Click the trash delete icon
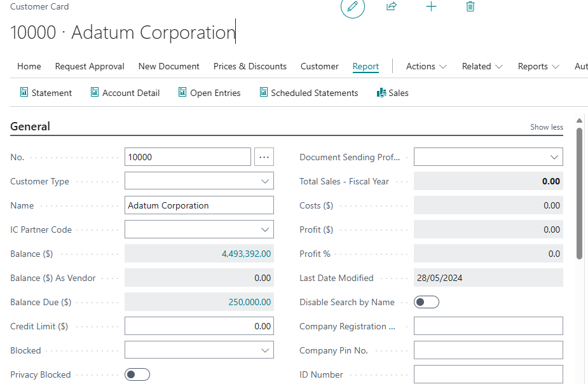The width and height of the screenshot is (588, 384). [x=470, y=6]
